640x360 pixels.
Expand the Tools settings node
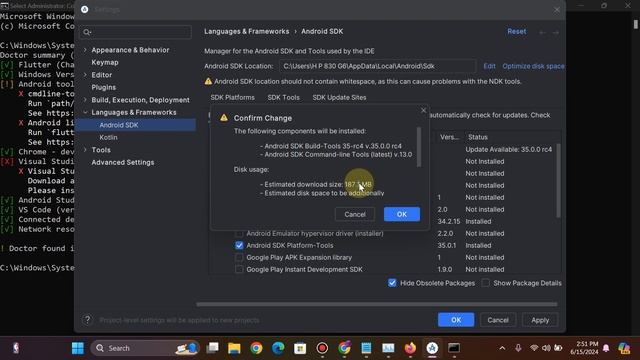(85, 150)
